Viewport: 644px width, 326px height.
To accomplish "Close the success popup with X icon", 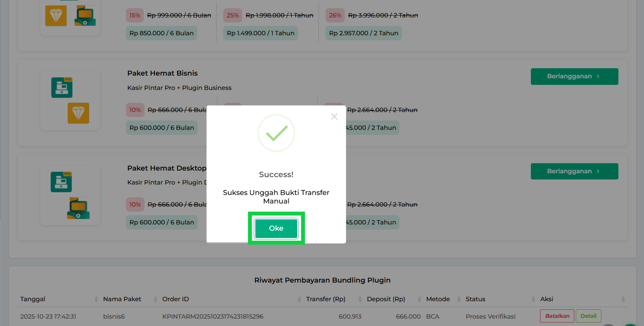I will coord(334,117).
